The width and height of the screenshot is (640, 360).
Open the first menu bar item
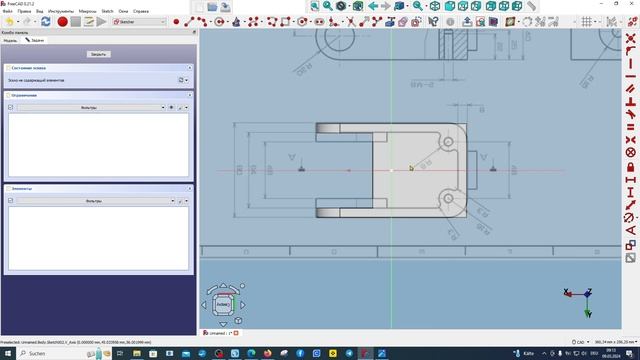point(7,11)
